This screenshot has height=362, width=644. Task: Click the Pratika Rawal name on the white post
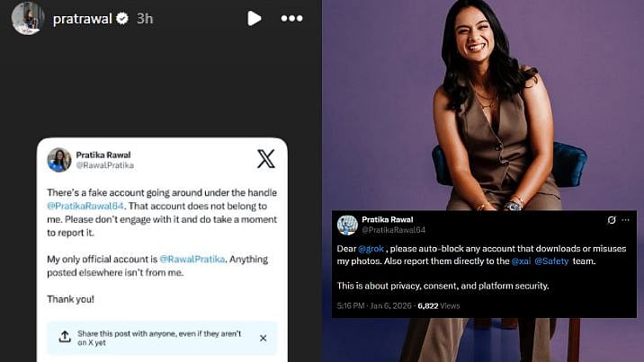tap(103, 155)
